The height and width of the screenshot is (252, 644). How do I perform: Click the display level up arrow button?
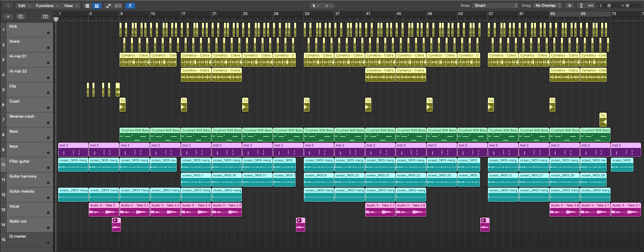8,6
